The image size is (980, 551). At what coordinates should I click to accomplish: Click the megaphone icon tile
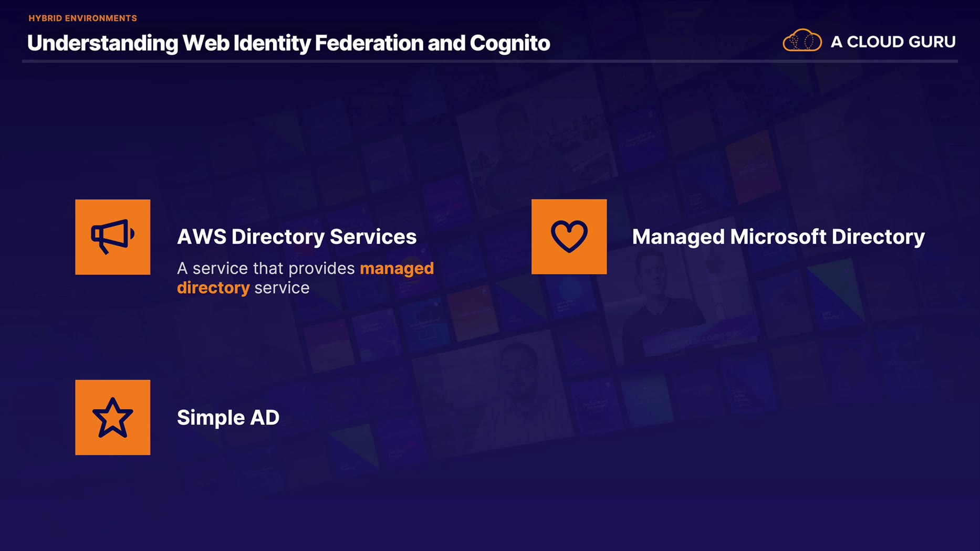click(112, 237)
